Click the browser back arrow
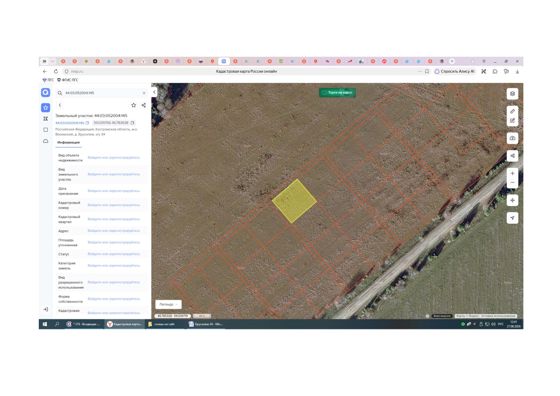Image resolution: width=560 pixels, height=396 pixels. (45, 71)
